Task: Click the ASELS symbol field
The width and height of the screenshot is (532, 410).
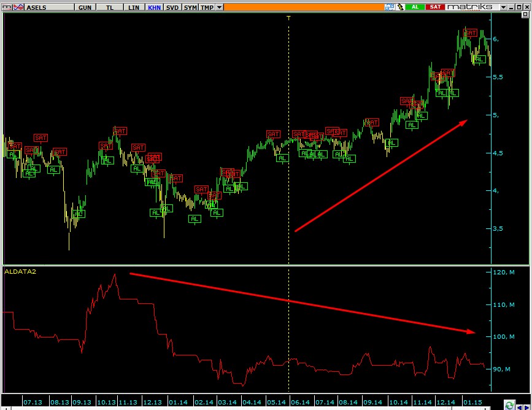Action: tap(50, 7)
